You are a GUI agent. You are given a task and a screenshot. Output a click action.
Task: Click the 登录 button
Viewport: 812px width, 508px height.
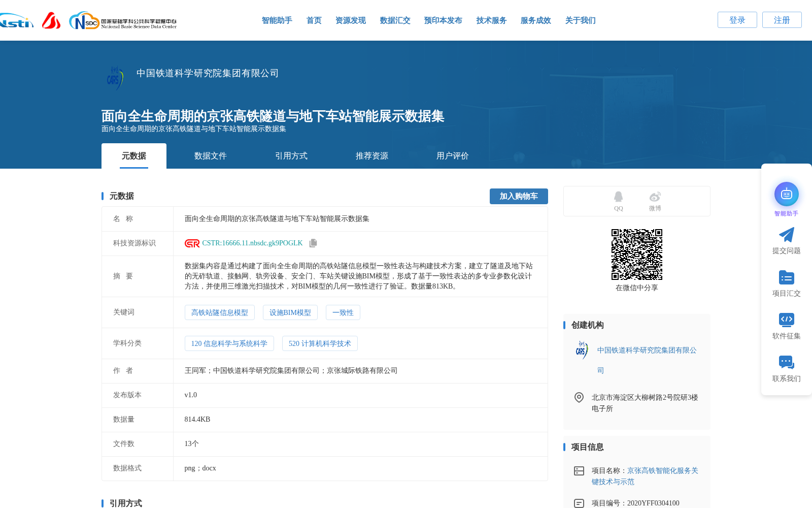point(737,20)
